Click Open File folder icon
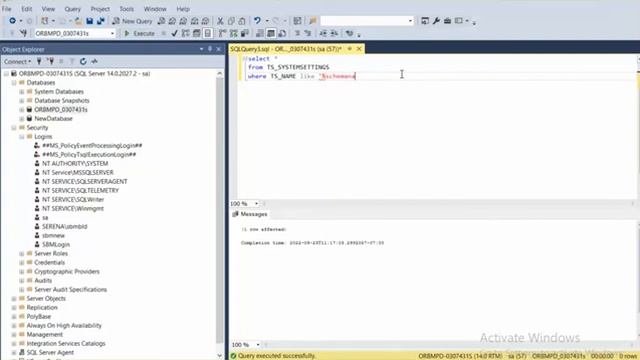640x360 pixels. (78, 21)
